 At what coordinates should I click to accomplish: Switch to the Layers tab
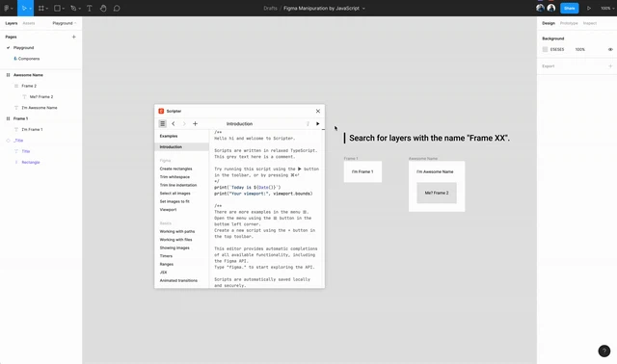[11, 23]
